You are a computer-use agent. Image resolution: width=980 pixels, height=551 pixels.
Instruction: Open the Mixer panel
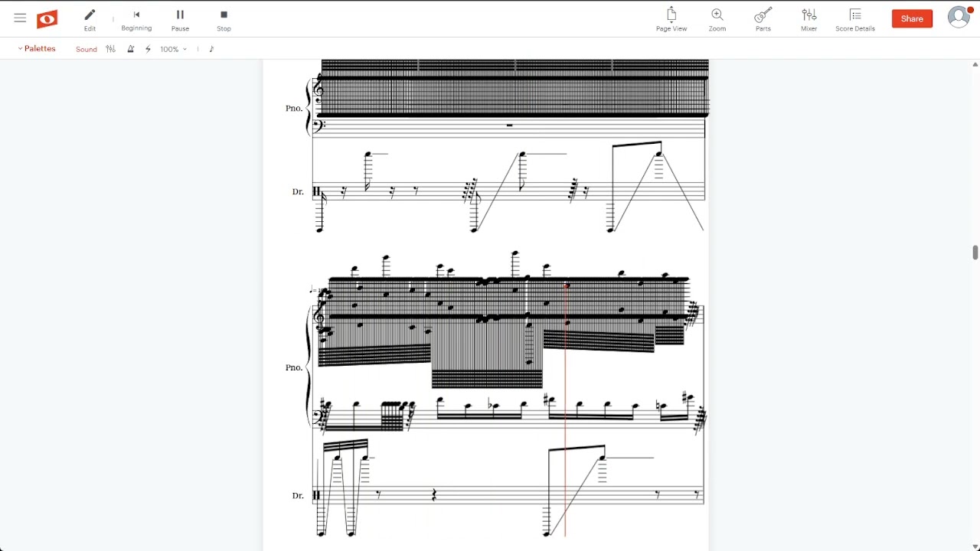809,20
